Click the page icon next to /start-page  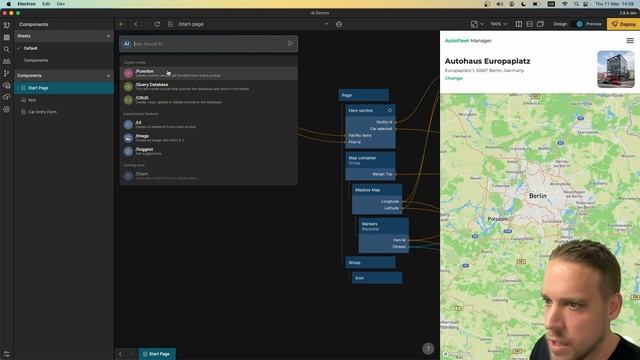[170, 24]
